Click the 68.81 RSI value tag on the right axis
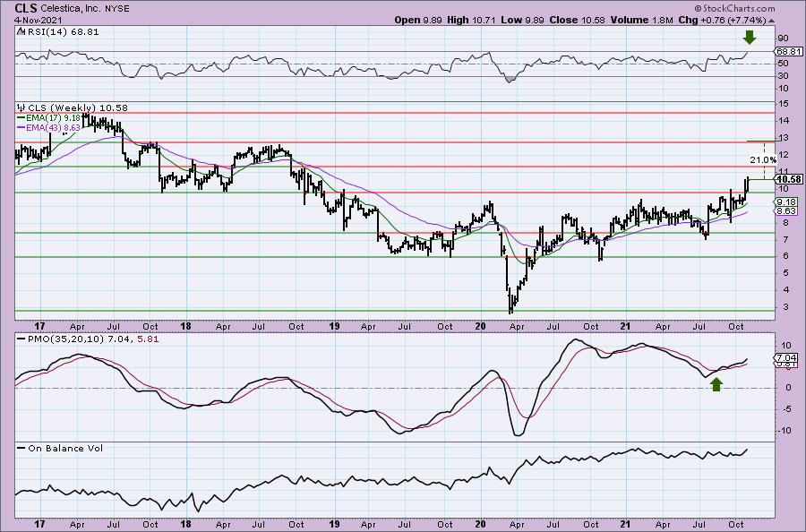806x532 pixels. tap(789, 51)
